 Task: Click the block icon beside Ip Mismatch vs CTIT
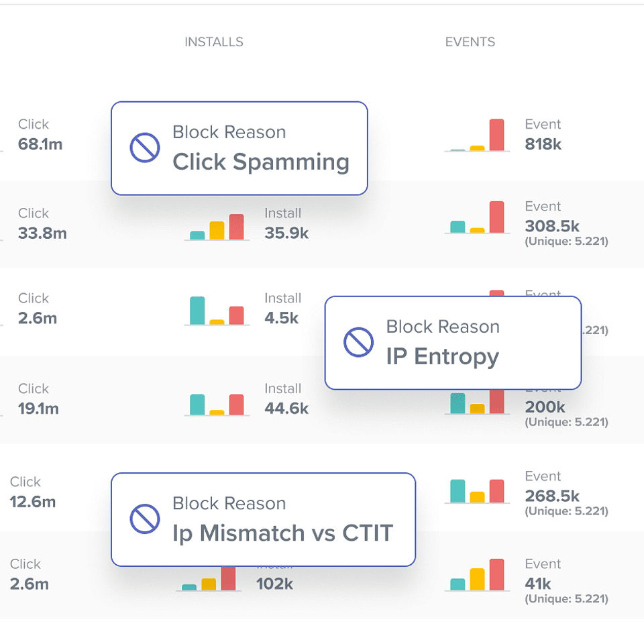tap(144, 519)
